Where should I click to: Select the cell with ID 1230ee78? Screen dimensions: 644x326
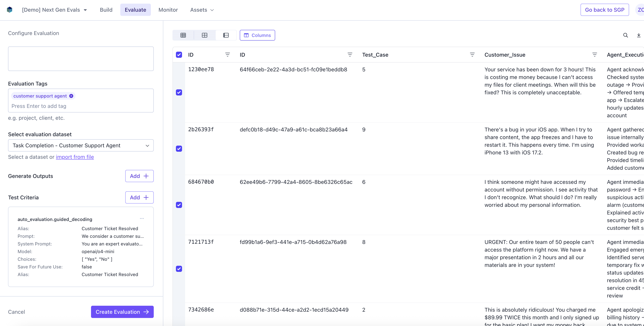[x=201, y=70]
